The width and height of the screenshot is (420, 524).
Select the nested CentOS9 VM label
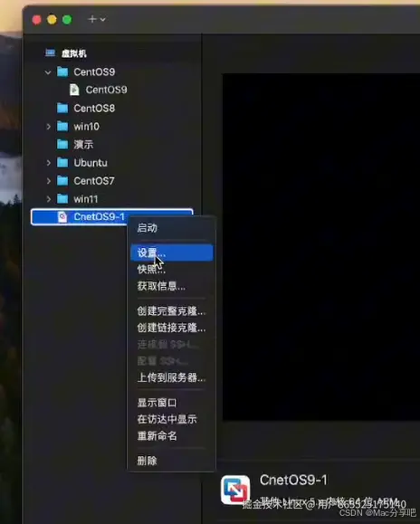pyautogui.click(x=106, y=90)
